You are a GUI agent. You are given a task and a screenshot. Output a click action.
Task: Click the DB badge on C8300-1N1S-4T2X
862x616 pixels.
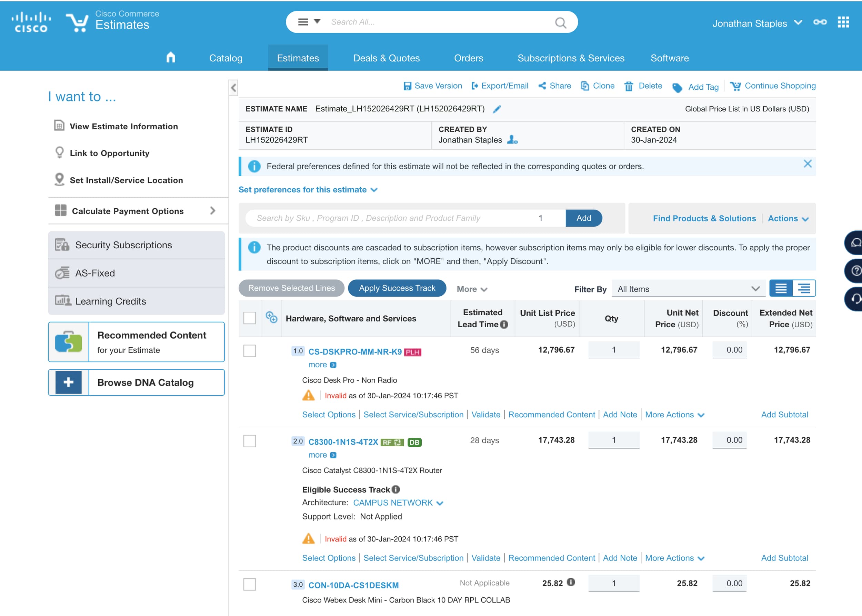(x=414, y=442)
